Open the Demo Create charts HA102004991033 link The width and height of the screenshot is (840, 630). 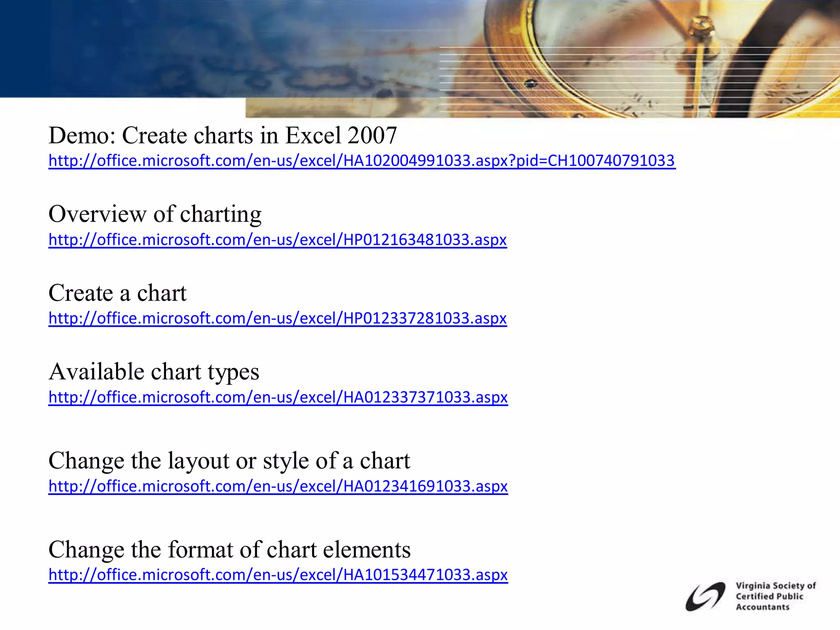click(361, 160)
